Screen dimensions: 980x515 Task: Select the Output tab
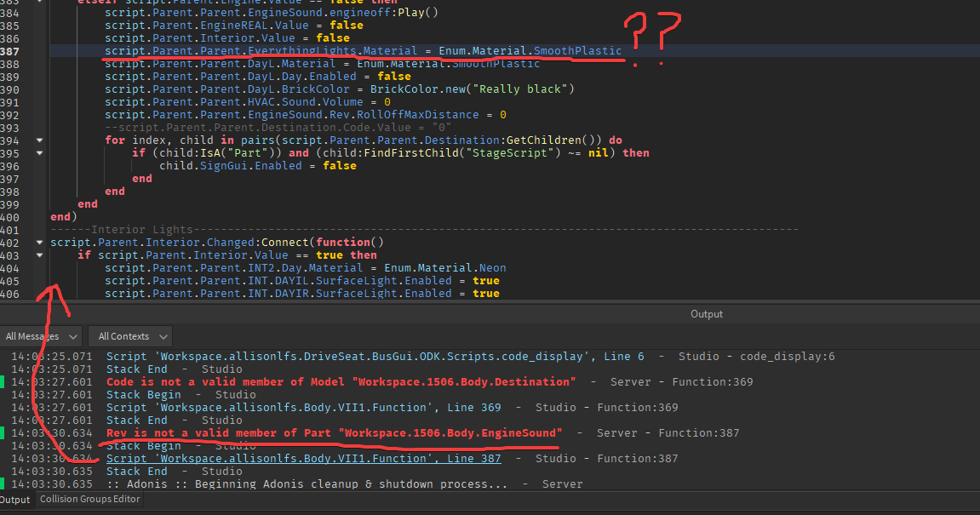(x=15, y=500)
